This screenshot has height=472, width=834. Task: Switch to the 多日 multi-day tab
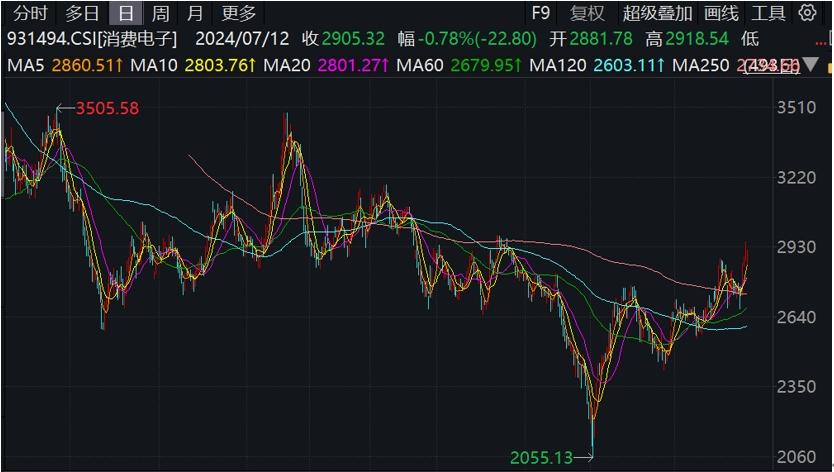coord(82,13)
